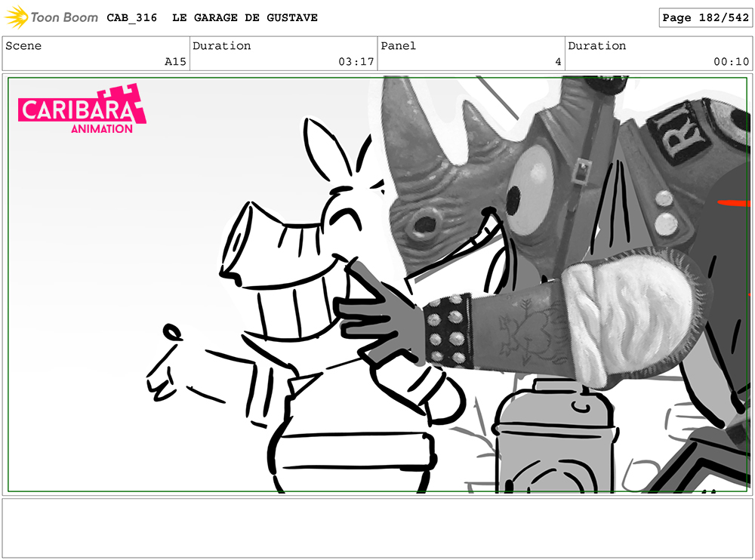Select the 'CAB_316' project code text
This screenshot has width=755, height=560.
[x=132, y=18]
